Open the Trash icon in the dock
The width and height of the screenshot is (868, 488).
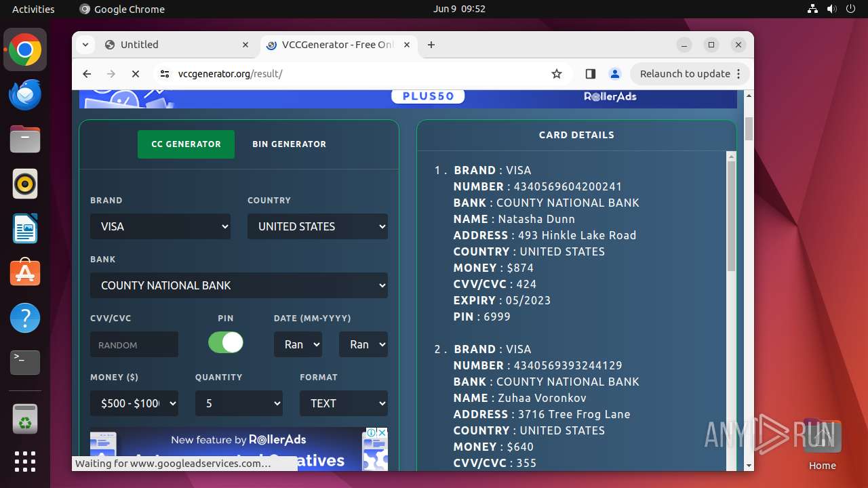click(25, 418)
